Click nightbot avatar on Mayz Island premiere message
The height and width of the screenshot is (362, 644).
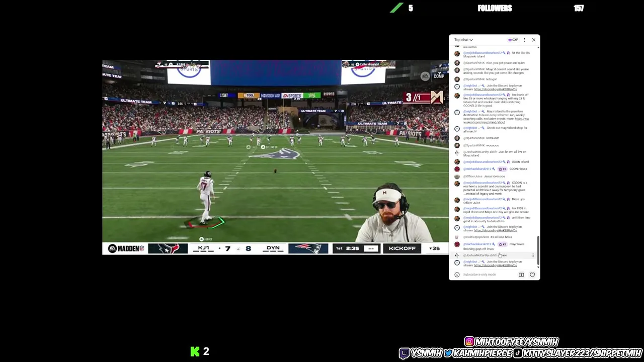457,112
